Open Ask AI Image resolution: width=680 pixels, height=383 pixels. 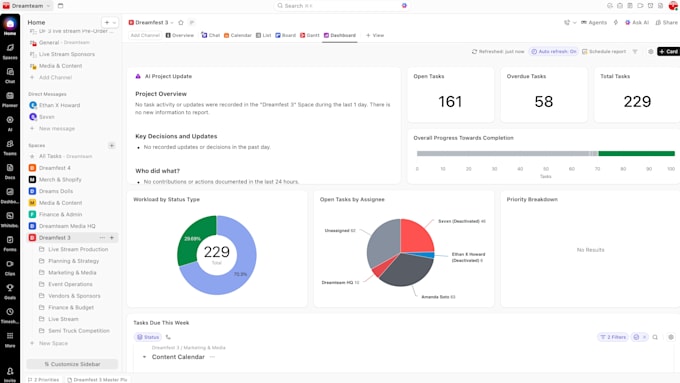coord(637,23)
